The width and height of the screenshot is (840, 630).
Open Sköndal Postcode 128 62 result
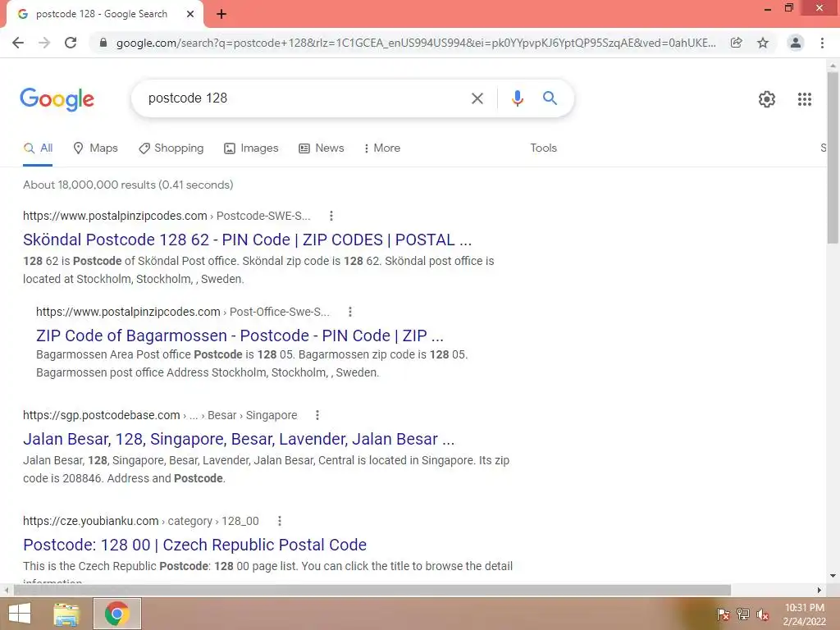(x=247, y=240)
